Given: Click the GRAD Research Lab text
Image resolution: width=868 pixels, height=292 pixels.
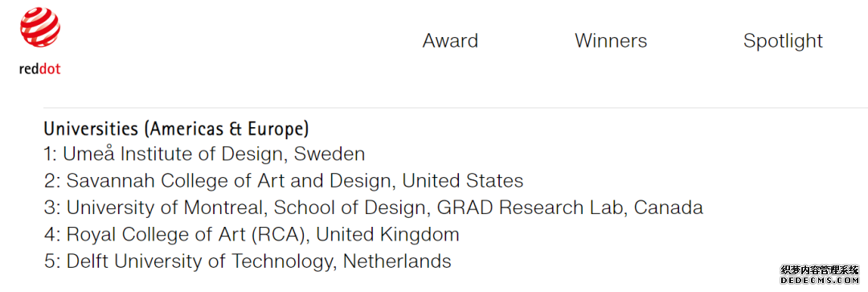Looking at the screenshot, I should click(531, 208).
